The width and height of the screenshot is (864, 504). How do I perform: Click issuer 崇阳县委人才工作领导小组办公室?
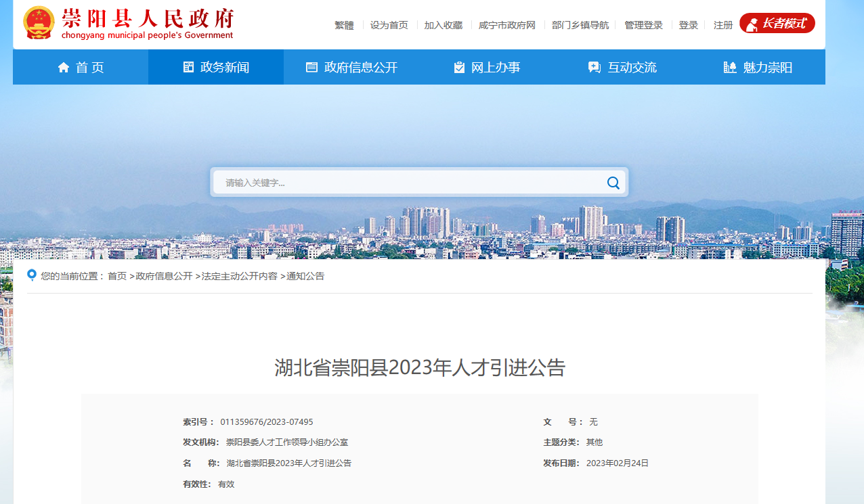[287, 442]
